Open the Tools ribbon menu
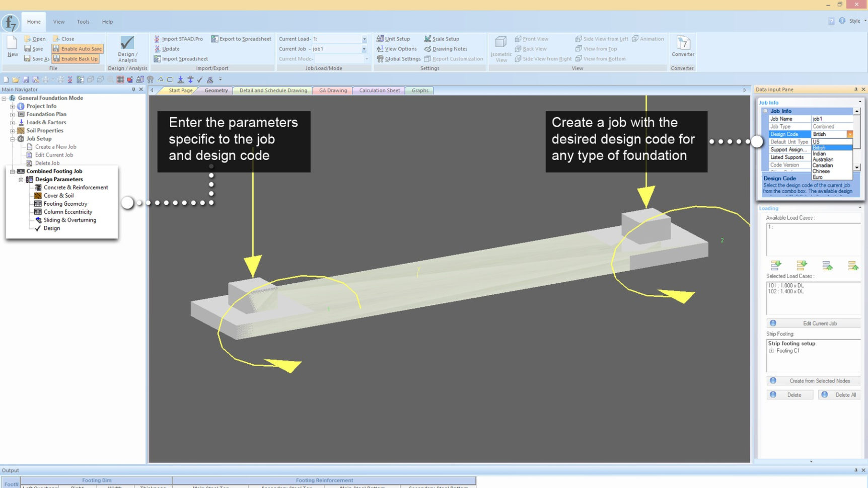 tap(83, 22)
